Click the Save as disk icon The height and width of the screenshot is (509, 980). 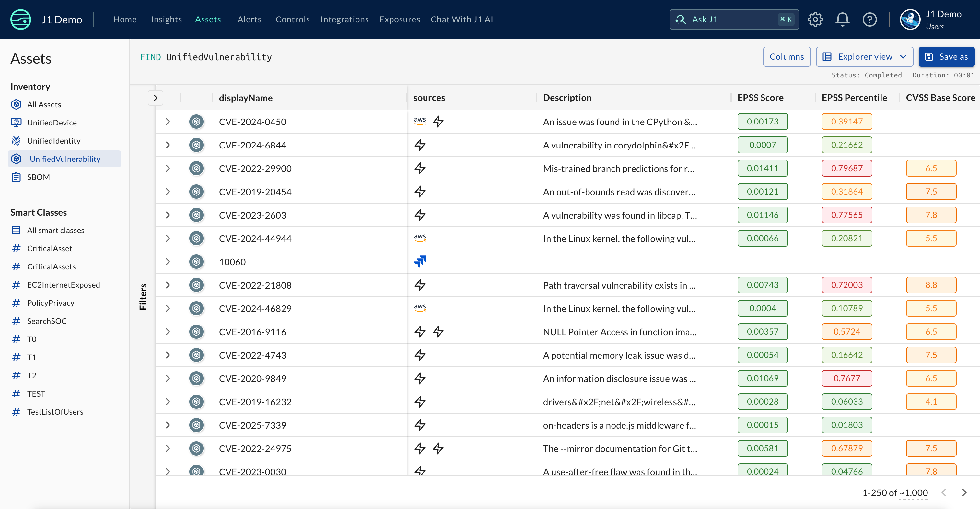[x=929, y=57]
